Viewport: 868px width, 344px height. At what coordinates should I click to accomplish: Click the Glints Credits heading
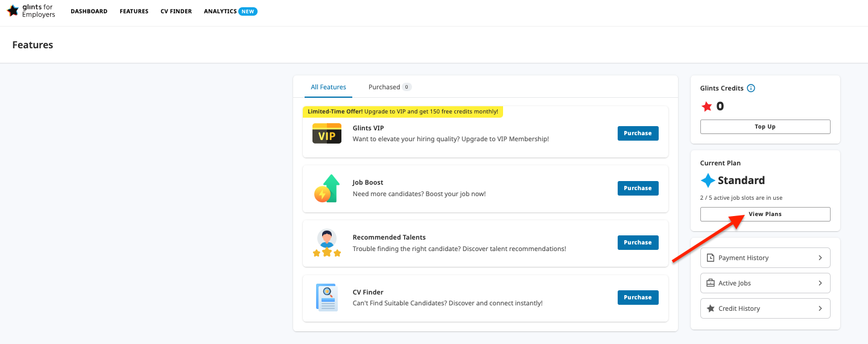(x=721, y=88)
